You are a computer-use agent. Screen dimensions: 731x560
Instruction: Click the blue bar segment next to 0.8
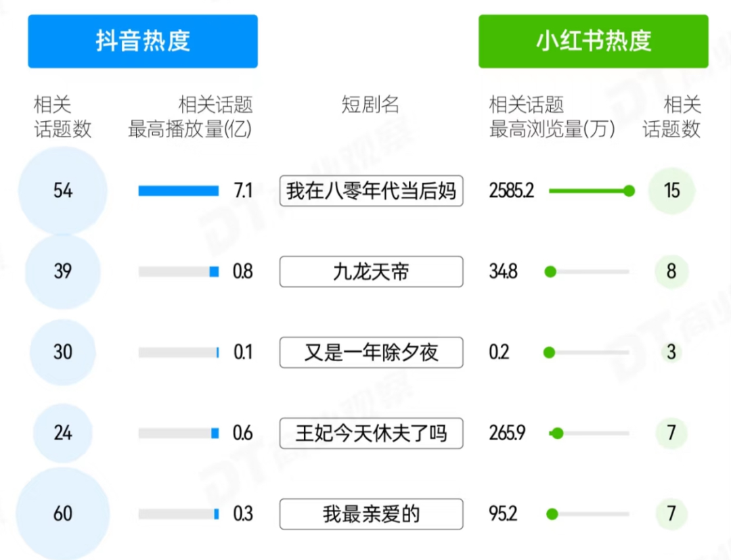214,272
